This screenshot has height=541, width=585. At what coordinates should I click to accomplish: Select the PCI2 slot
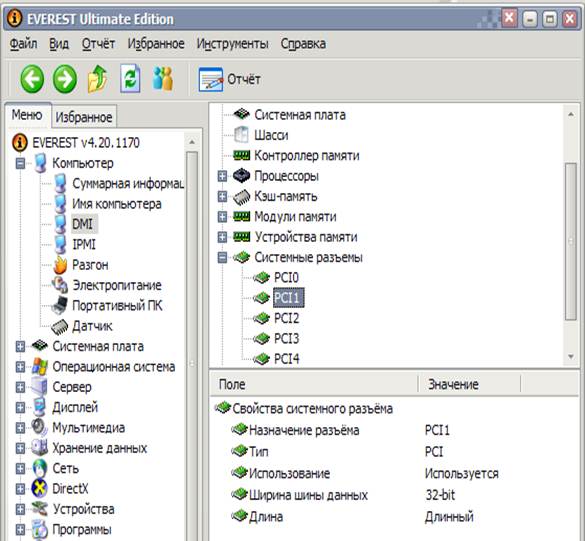(x=287, y=318)
